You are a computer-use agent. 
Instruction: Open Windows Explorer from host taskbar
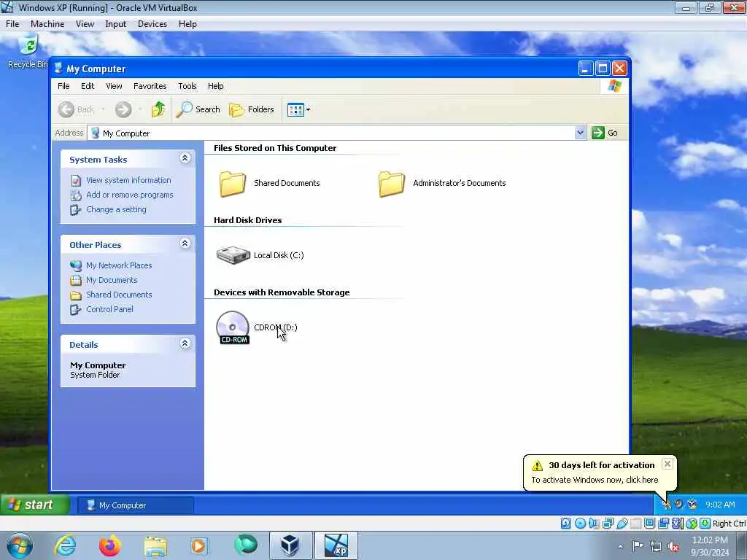[x=155, y=546]
